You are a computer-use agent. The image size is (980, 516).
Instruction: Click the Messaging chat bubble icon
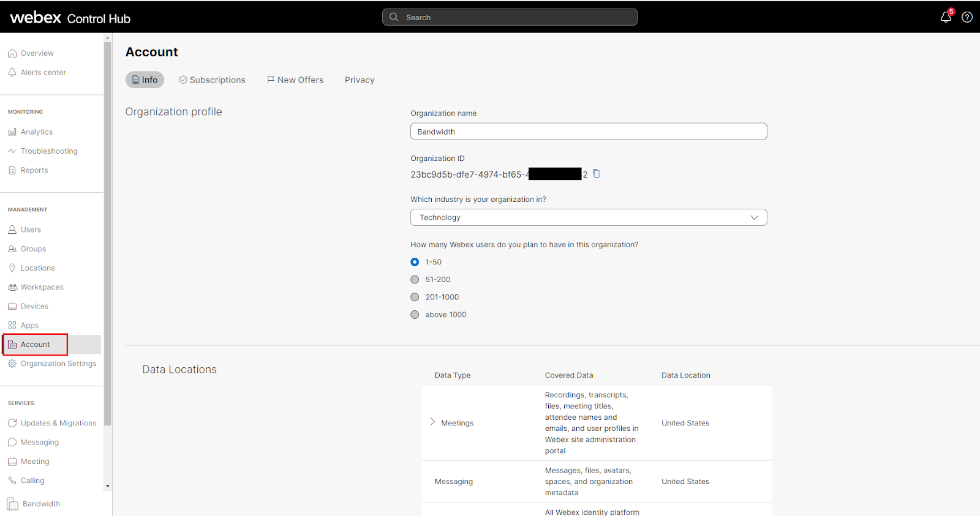[x=12, y=442]
